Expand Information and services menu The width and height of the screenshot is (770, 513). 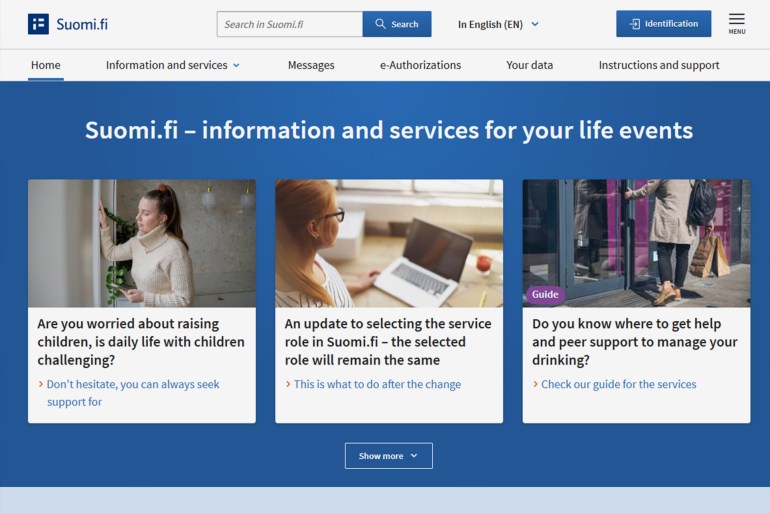[172, 65]
